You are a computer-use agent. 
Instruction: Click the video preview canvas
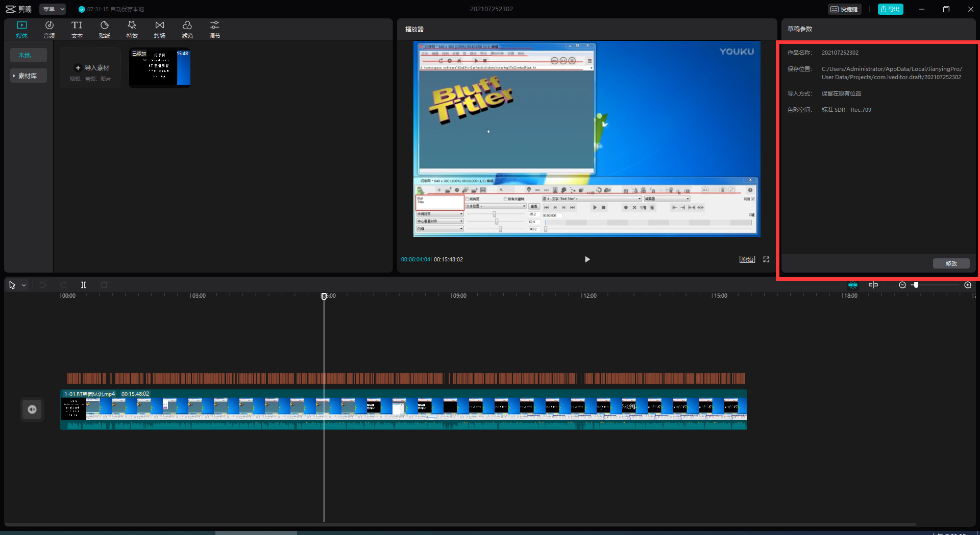[x=586, y=139]
